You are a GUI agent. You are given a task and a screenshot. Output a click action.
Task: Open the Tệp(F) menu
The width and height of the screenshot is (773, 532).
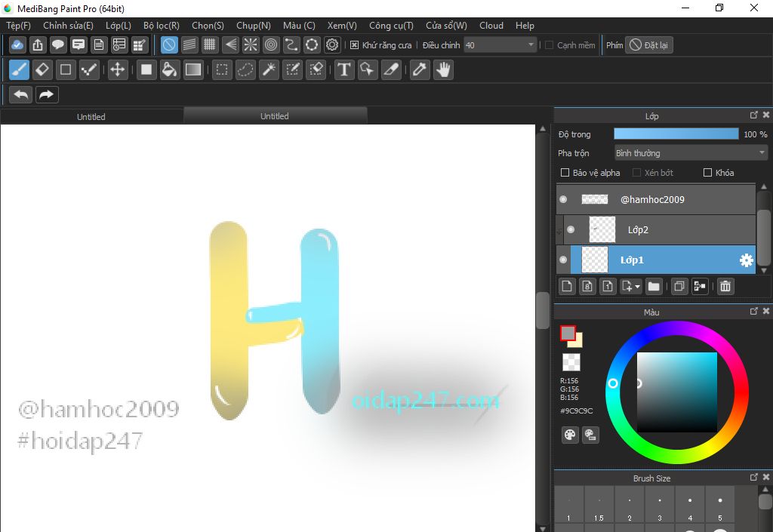[18, 26]
